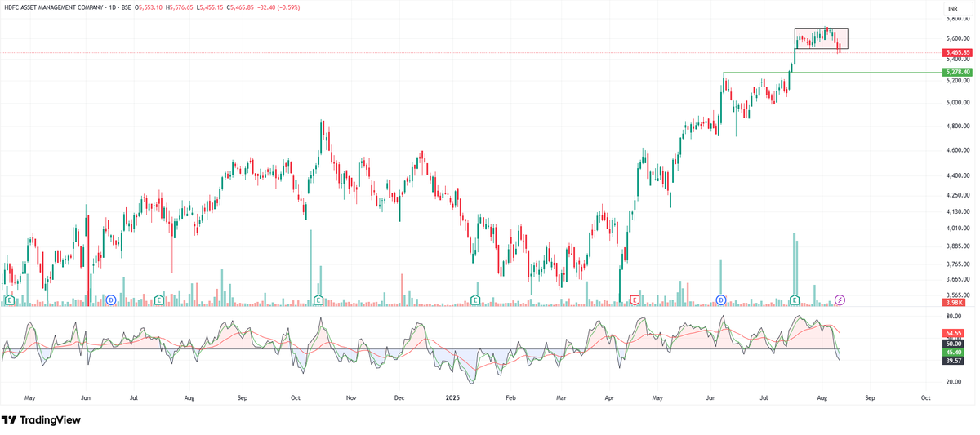Click the 50.00 indicator midline label
Screen dimensions: 980x435
click(x=954, y=344)
